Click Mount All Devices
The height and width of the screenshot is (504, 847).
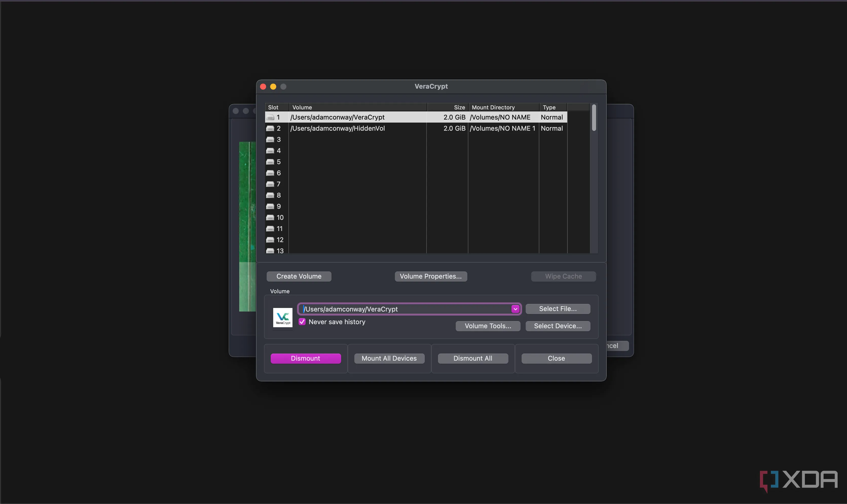tap(389, 359)
